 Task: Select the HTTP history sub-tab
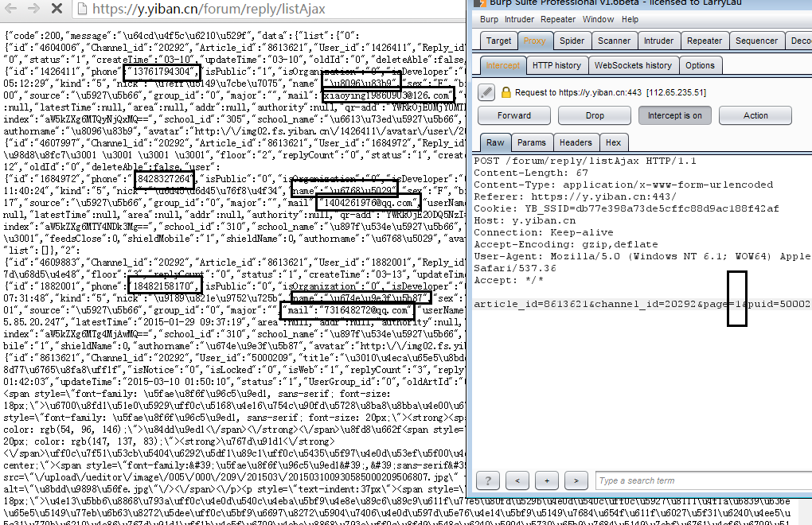(x=556, y=66)
